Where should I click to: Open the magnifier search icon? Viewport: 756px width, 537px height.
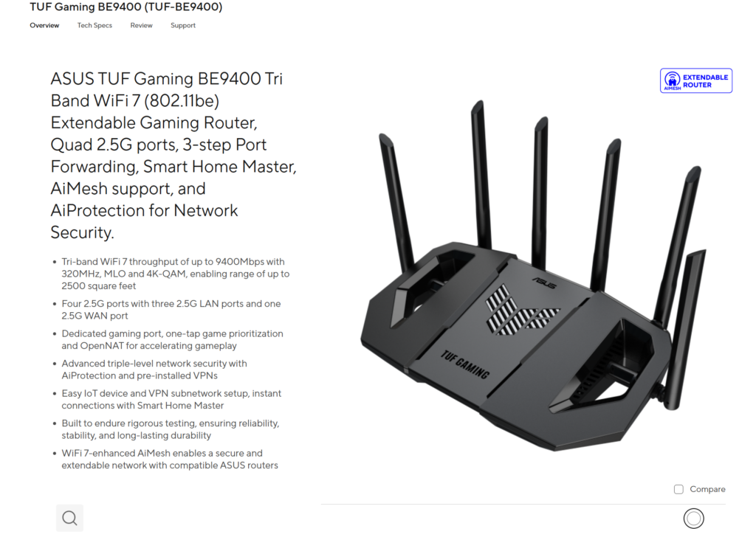69,518
